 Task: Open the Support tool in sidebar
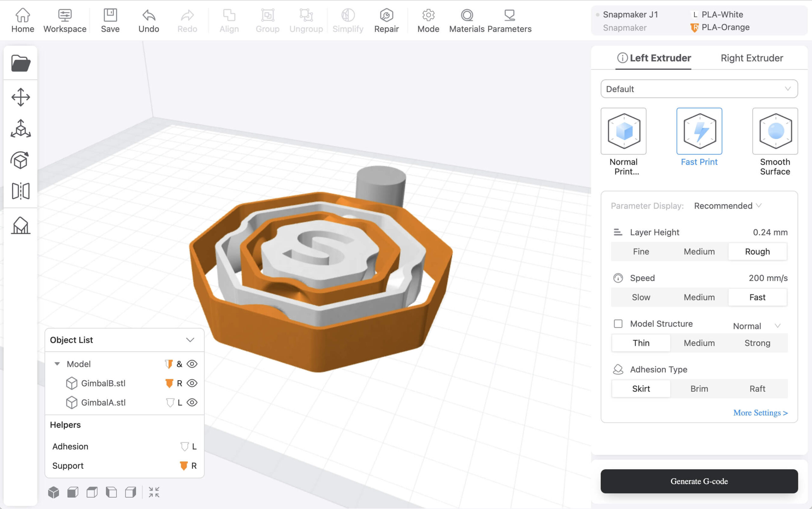pos(21,225)
